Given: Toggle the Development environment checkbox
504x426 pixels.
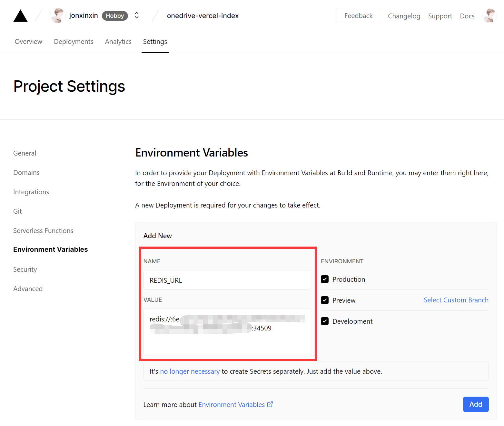Looking at the screenshot, I should tap(325, 321).
